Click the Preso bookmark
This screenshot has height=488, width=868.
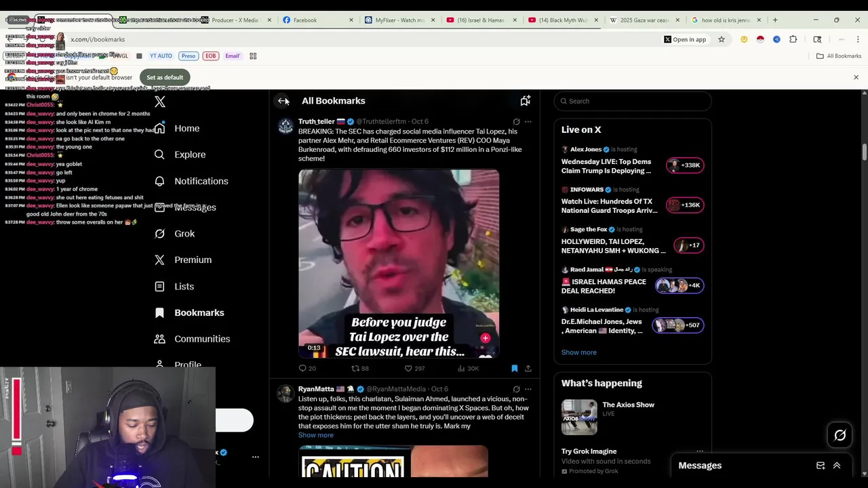(189, 56)
